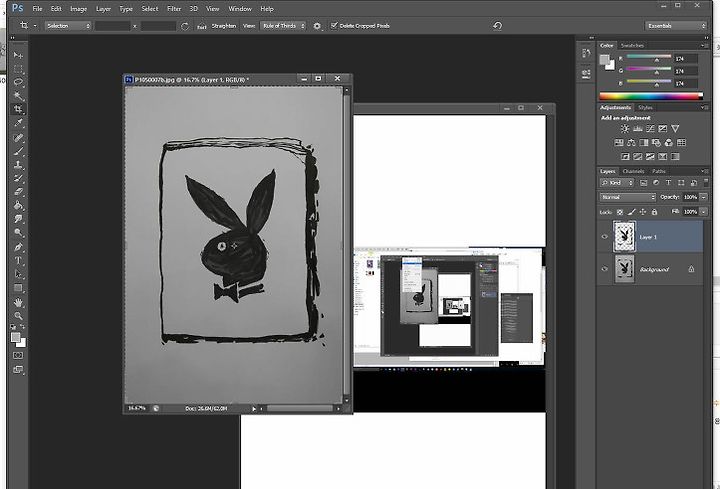The width and height of the screenshot is (720, 489).
Task: Select the Rectangle shape tool
Action: click(x=18, y=288)
